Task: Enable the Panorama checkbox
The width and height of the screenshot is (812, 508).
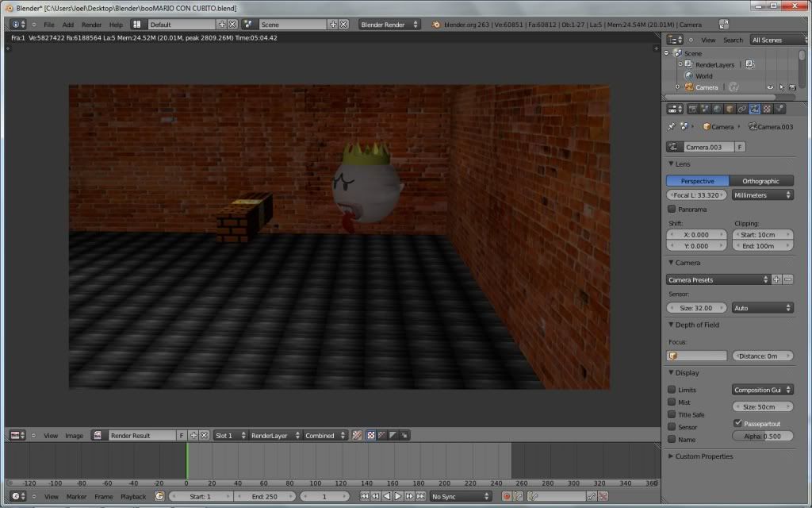Action: [x=672, y=209]
